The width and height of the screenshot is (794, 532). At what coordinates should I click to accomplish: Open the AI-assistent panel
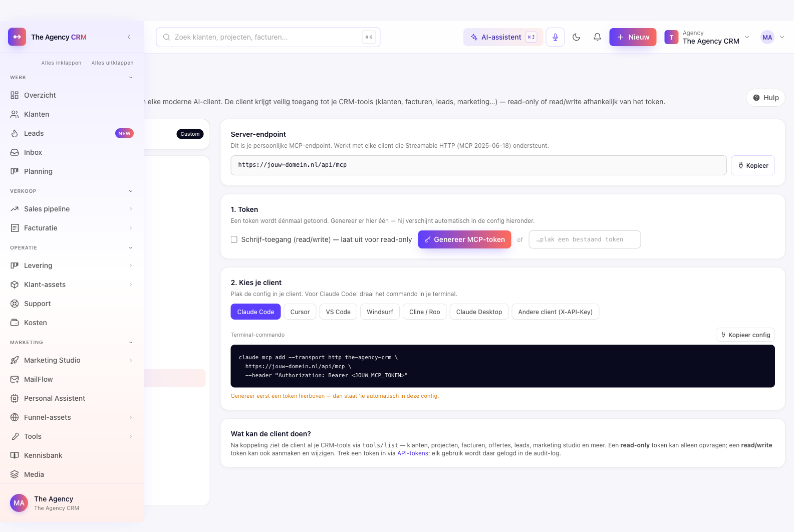[x=503, y=37]
